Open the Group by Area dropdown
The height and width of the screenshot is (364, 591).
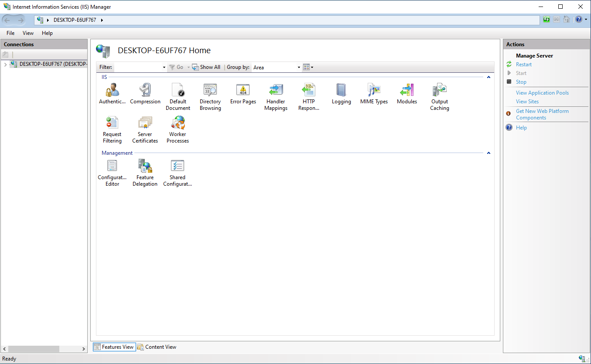298,67
